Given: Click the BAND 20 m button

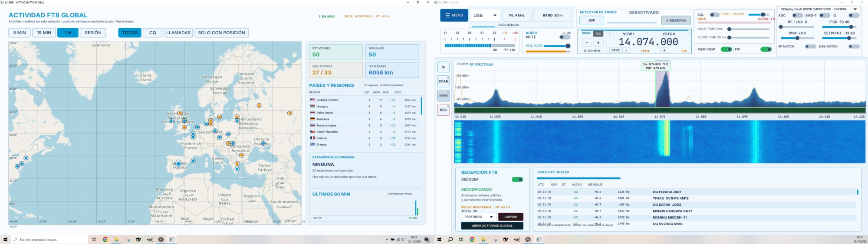Looking at the screenshot, I should pyautogui.click(x=552, y=15).
